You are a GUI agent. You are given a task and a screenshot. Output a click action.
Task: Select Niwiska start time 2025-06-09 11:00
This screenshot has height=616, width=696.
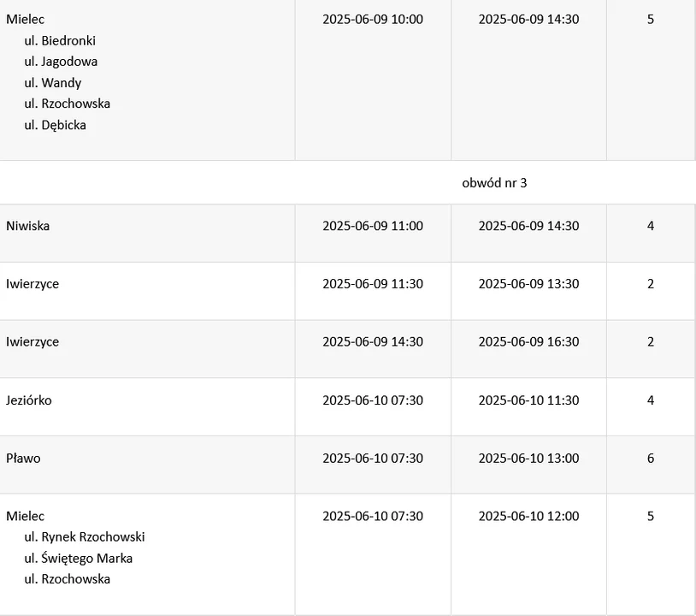pyautogui.click(x=373, y=226)
